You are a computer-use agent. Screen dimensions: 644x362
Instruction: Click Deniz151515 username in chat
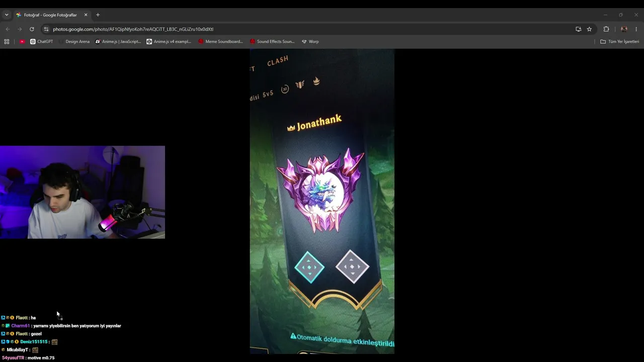[34, 342]
